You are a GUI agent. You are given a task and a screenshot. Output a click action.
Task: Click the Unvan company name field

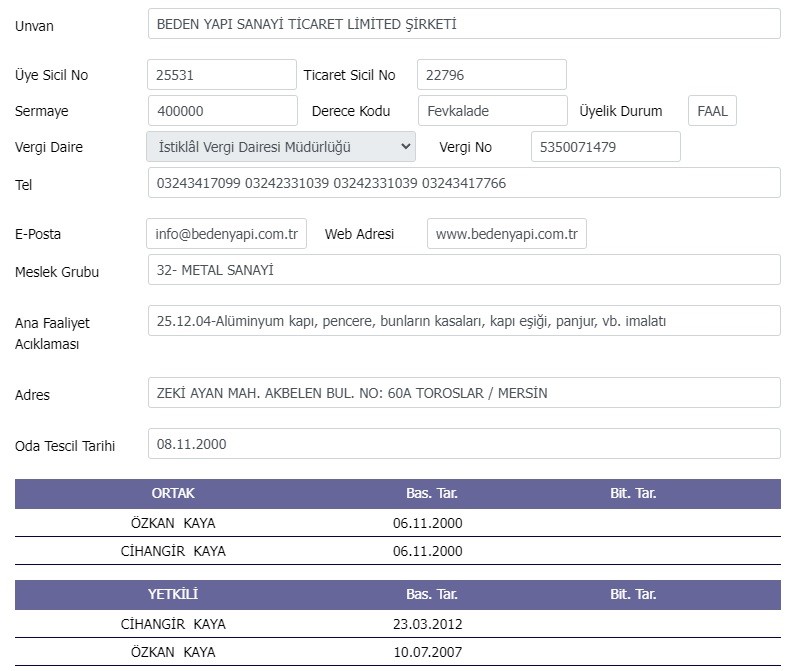(464, 24)
